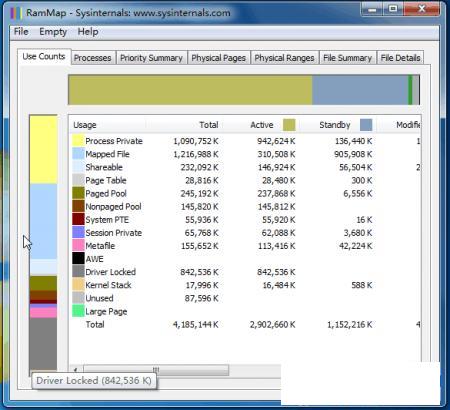Open the File Summary tab
This screenshot has width=450, height=410.
[x=347, y=58]
